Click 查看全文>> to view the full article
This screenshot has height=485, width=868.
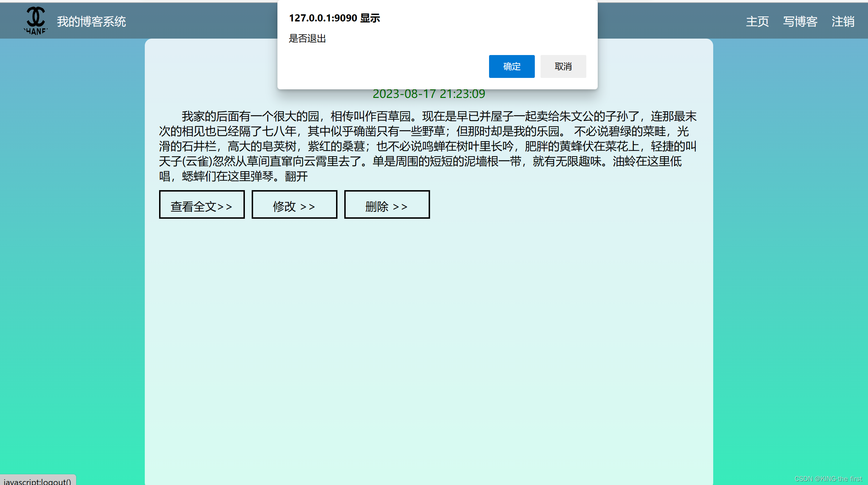tap(202, 204)
